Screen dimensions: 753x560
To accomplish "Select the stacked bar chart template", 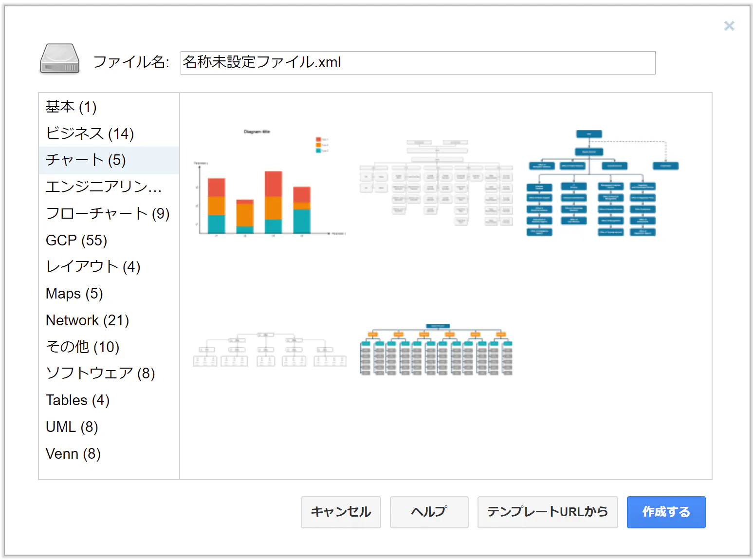I will point(270,182).
